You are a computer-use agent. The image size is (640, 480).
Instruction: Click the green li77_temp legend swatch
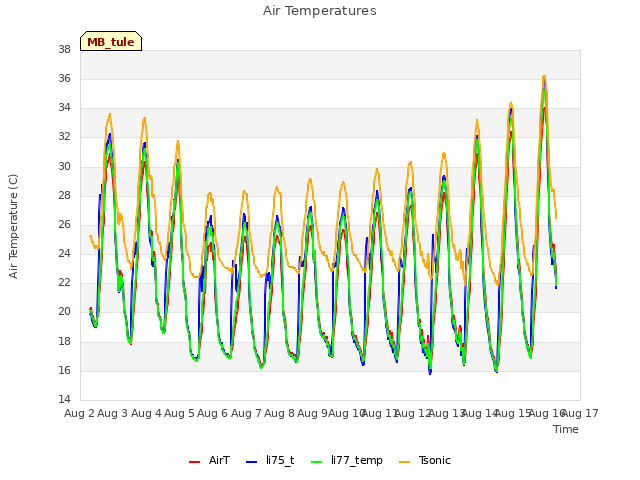pyautogui.click(x=317, y=462)
